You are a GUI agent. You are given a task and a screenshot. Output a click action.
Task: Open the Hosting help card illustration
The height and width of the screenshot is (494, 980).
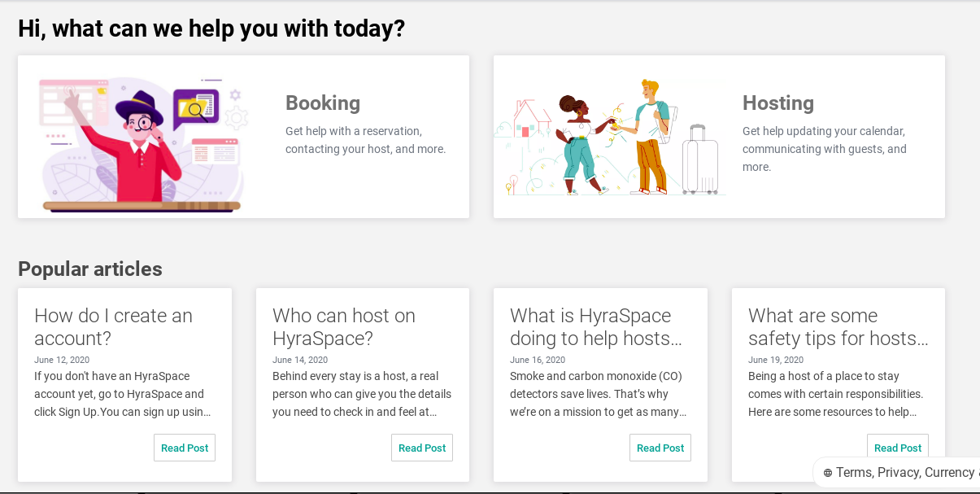point(610,137)
